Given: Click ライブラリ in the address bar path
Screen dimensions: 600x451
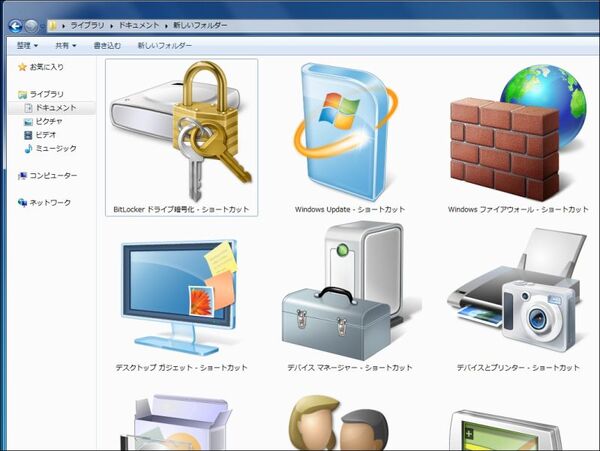Looking at the screenshot, I should point(87,26).
